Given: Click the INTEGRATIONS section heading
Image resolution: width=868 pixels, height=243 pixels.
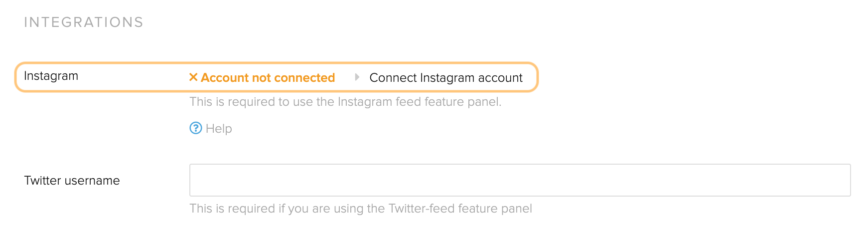Looking at the screenshot, I should [84, 22].
